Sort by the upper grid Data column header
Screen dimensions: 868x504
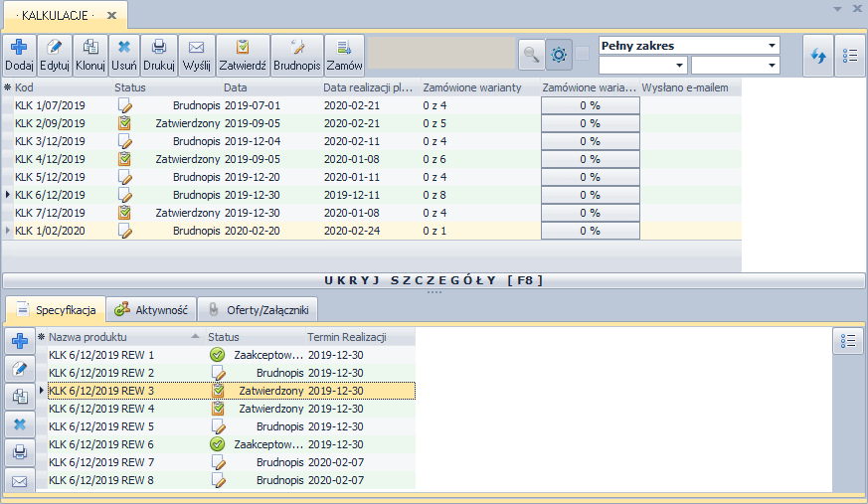(x=271, y=87)
